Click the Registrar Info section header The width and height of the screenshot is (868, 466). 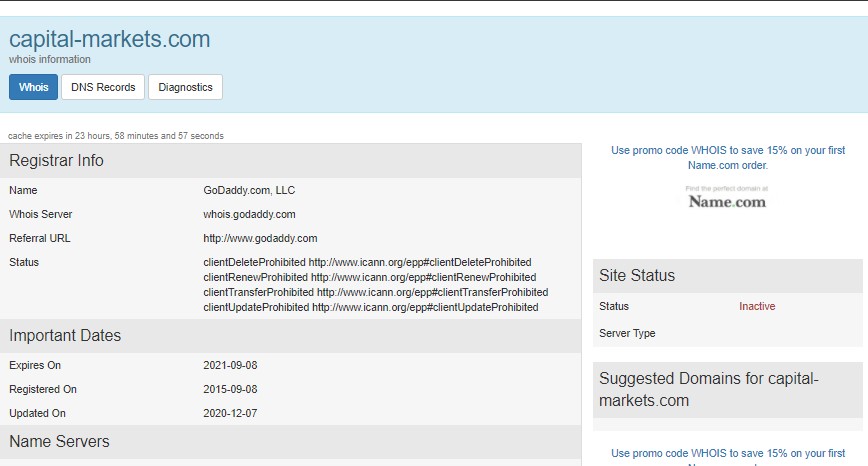(x=291, y=160)
